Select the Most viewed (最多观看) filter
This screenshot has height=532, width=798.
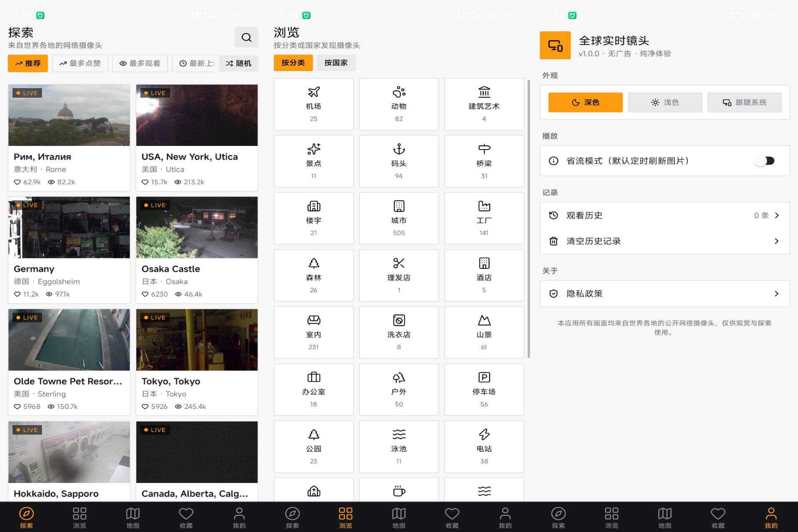click(x=140, y=63)
